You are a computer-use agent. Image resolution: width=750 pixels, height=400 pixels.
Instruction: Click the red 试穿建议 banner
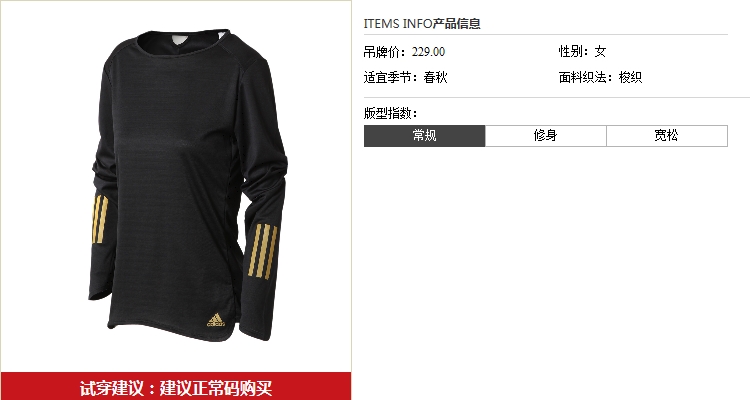[176, 386]
